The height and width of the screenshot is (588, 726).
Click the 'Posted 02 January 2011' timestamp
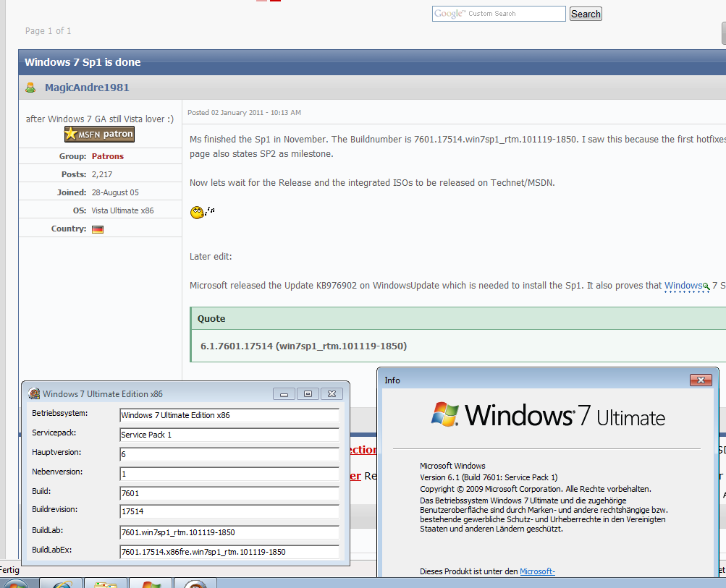(x=244, y=112)
